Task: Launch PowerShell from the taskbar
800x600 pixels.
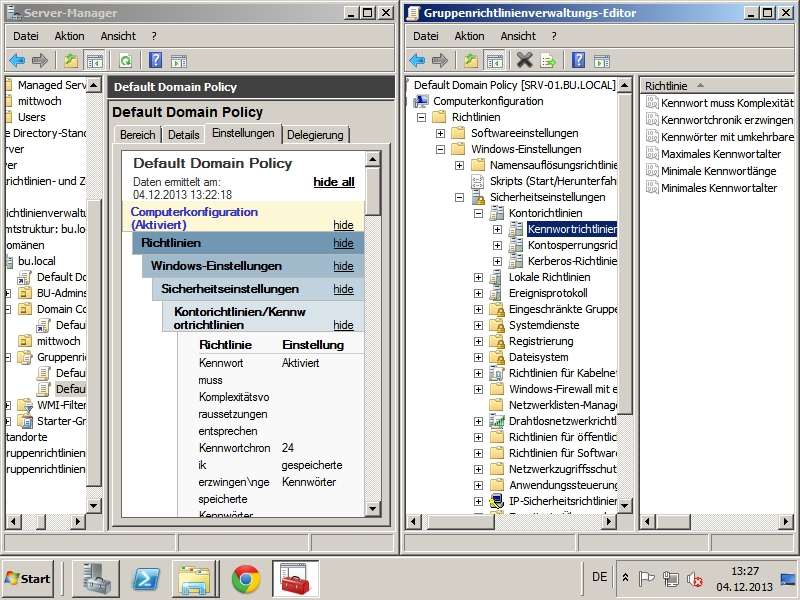Action: [x=147, y=578]
